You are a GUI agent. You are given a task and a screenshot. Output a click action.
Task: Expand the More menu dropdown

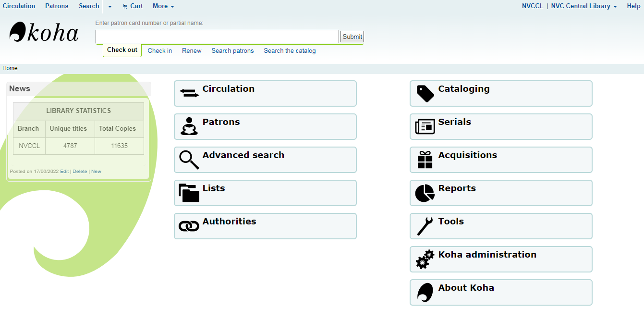pos(163,6)
